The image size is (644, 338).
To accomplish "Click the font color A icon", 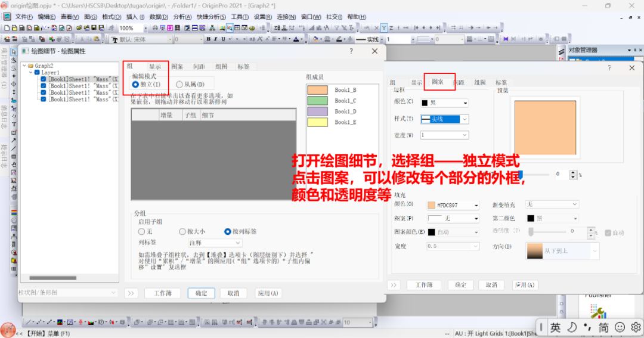I will coord(296,39).
